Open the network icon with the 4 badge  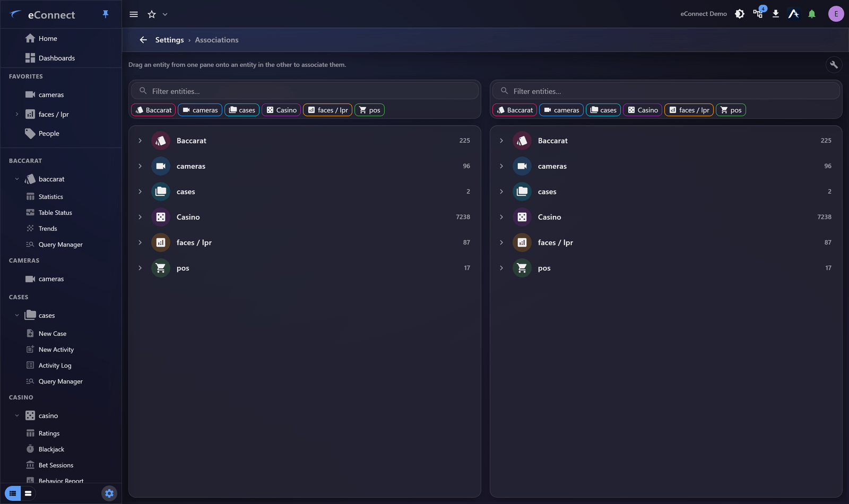(758, 13)
